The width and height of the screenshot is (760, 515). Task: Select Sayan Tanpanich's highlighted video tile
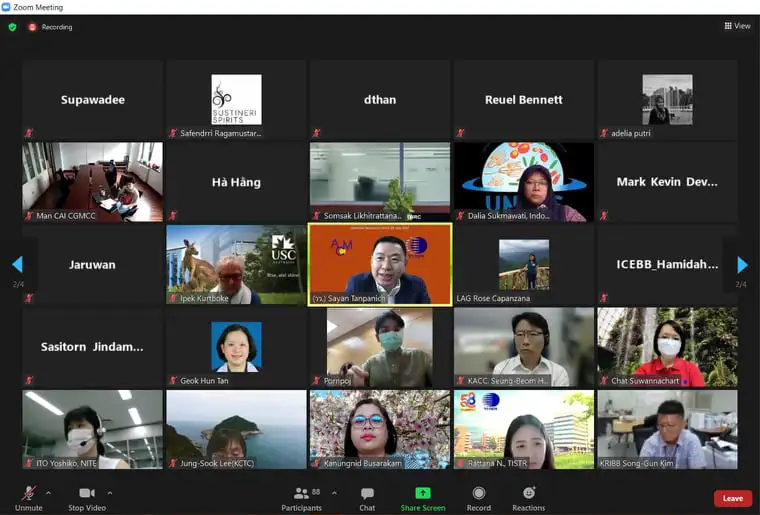[x=379, y=264]
